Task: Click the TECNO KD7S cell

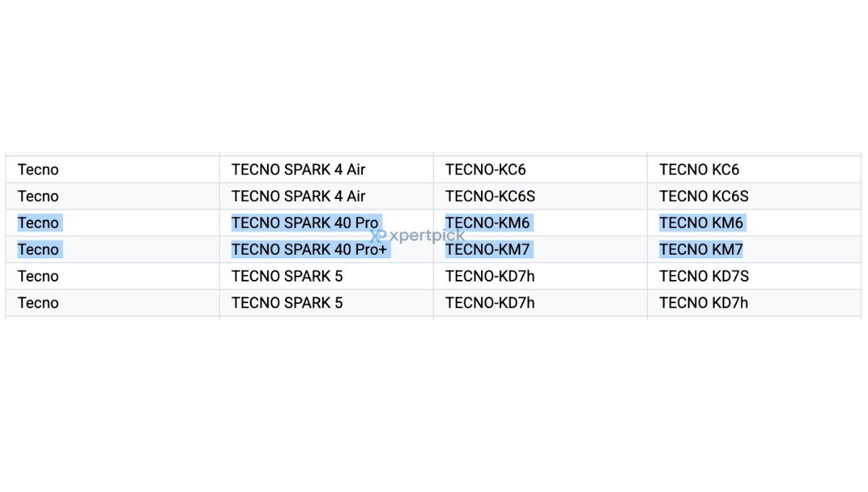Action: 754,276
